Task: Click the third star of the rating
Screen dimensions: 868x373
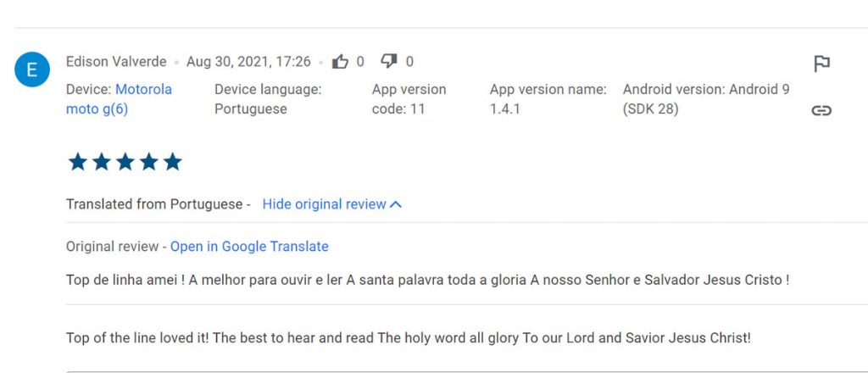Action: (x=125, y=162)
